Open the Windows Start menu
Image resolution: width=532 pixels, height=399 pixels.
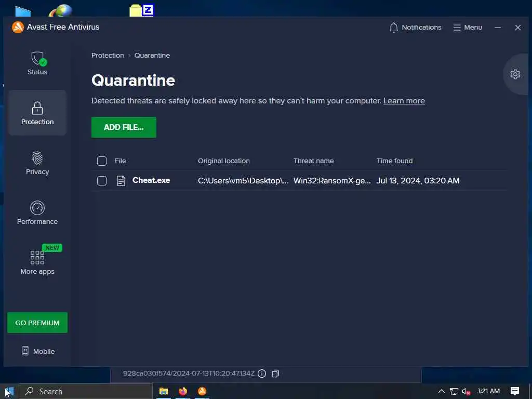tap(9, 391)
